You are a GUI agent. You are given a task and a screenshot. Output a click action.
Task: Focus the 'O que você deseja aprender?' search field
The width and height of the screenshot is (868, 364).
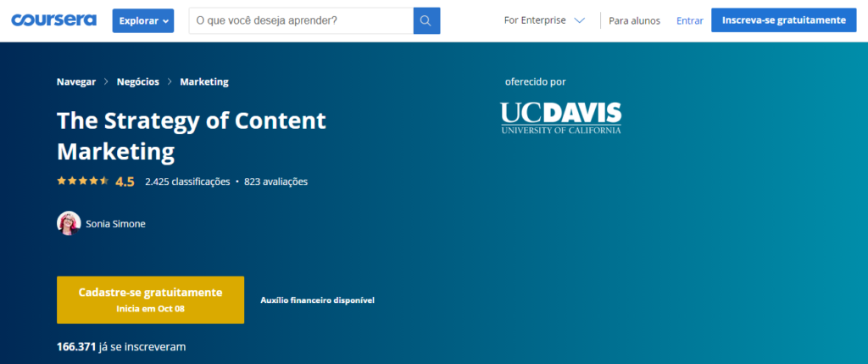[x=301, y=20]
